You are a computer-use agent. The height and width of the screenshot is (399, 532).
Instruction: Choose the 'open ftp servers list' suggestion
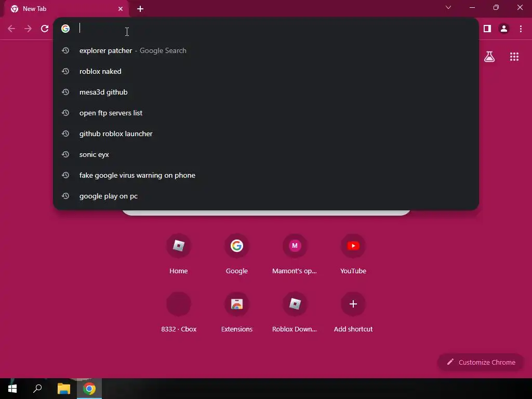266,113
